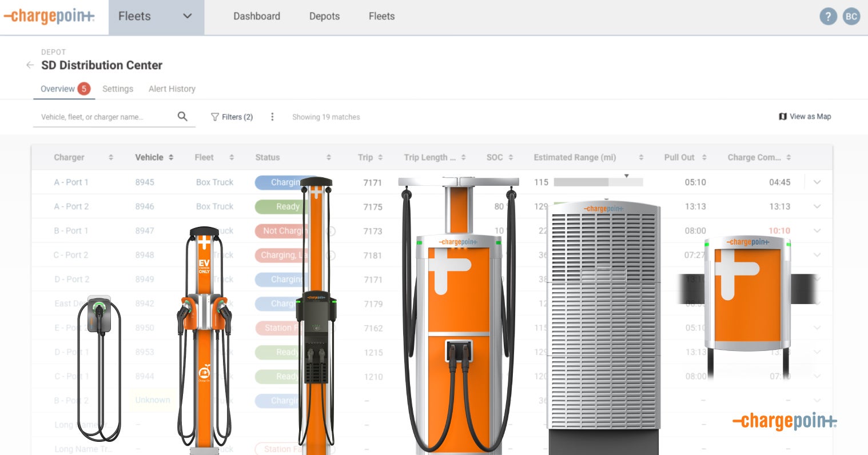This screenshot has width=868, height=455.
Task: Expand the B - Port 1 row chevron
Action: 817,231
